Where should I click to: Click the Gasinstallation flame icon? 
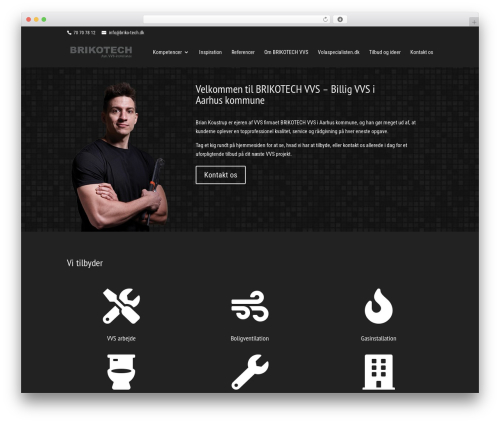(x=378, y=306)
